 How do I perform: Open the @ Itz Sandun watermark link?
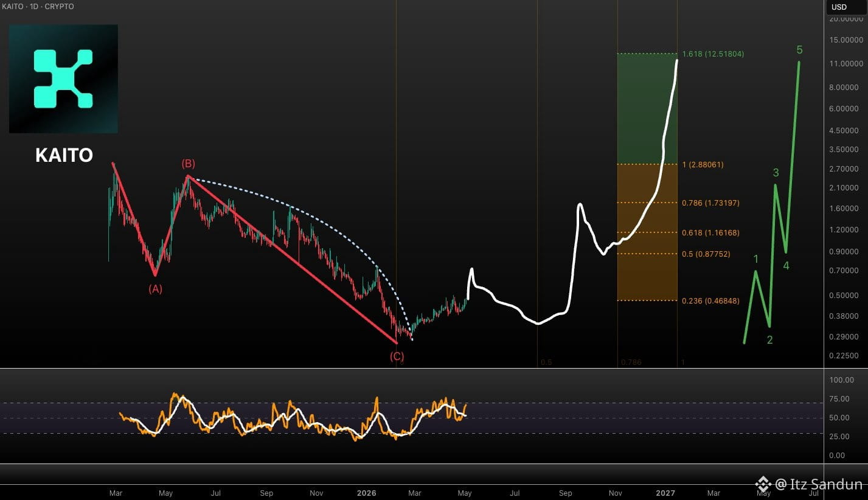click(819, 484)
